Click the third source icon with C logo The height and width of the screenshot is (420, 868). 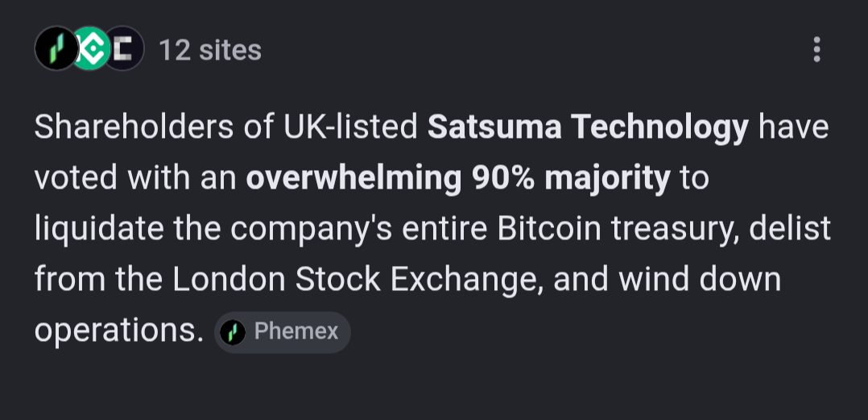tap(125, 48)
